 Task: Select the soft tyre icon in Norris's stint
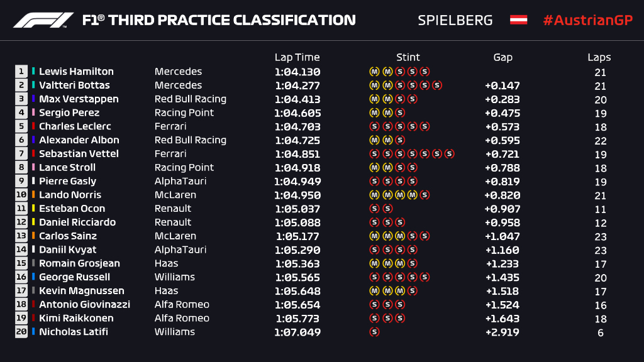pyautogui.click(x=425, y=195)
